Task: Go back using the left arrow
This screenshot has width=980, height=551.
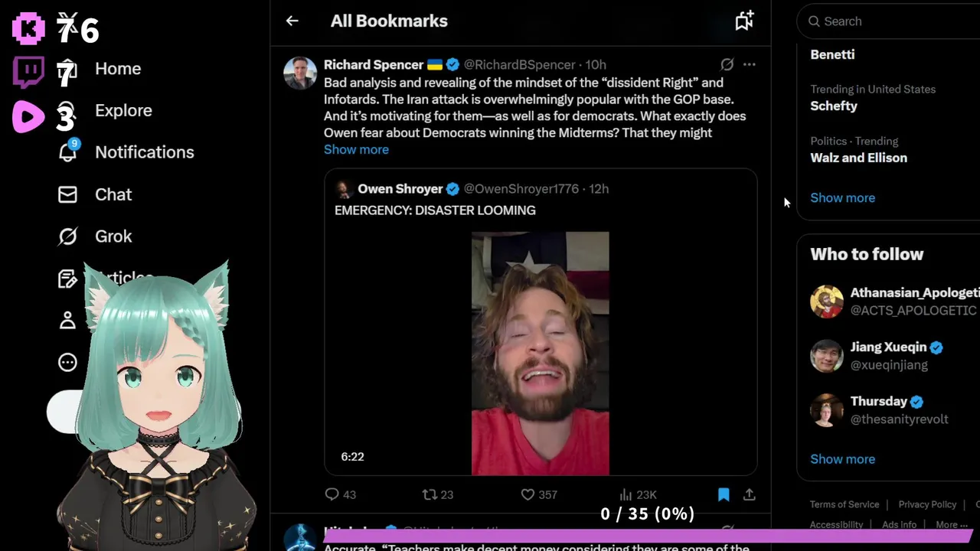Action: pos(292,21)
